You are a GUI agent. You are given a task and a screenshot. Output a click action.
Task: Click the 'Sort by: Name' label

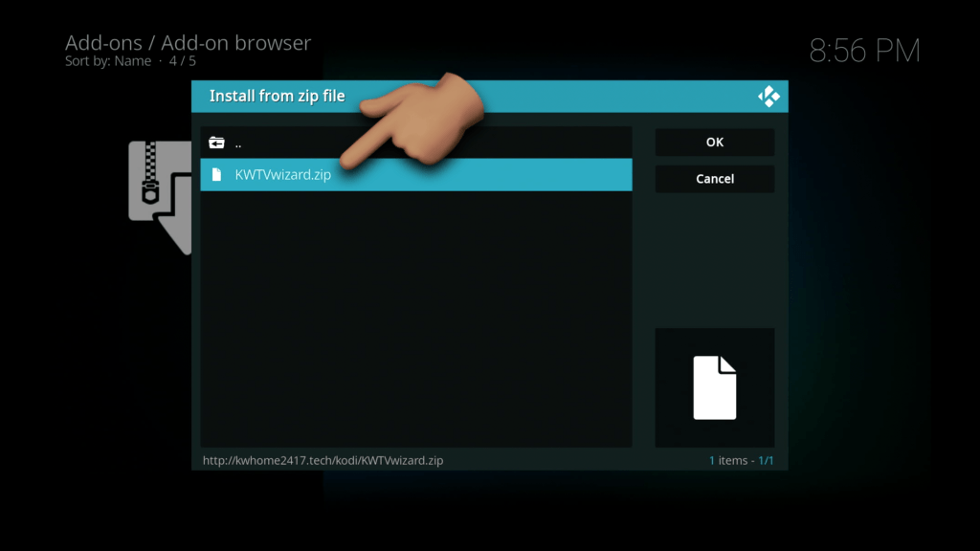[x=108, y=61]
